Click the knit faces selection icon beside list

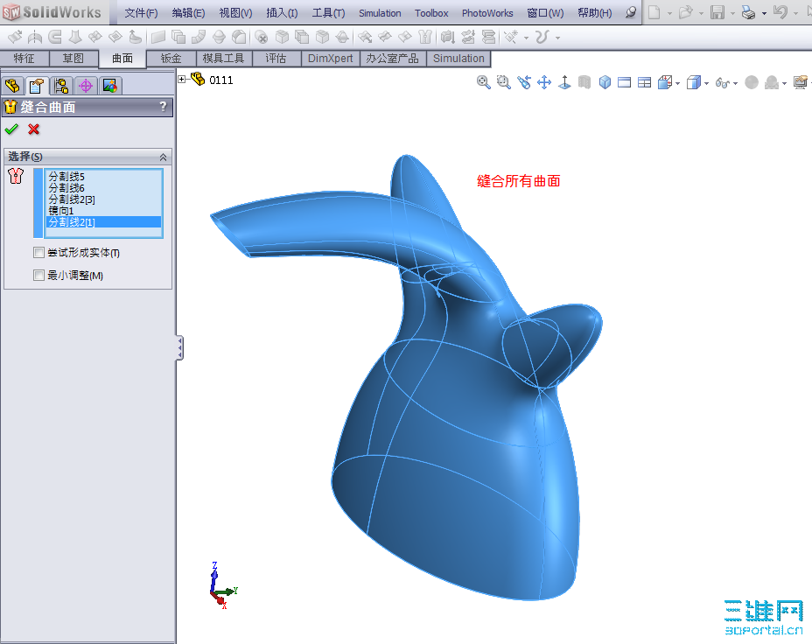tap(16, 177)
